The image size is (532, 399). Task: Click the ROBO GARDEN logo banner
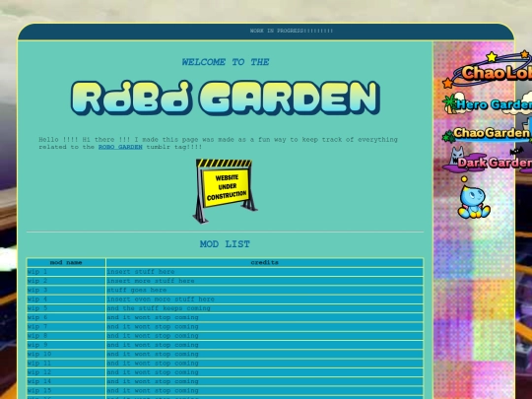click(226, 98)
